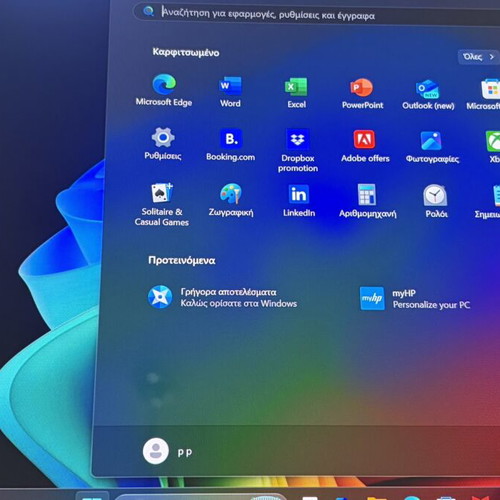This screenshot has width=500, height=500.
Task: Open the Booking.com tile
Action: tap(231, 145)
